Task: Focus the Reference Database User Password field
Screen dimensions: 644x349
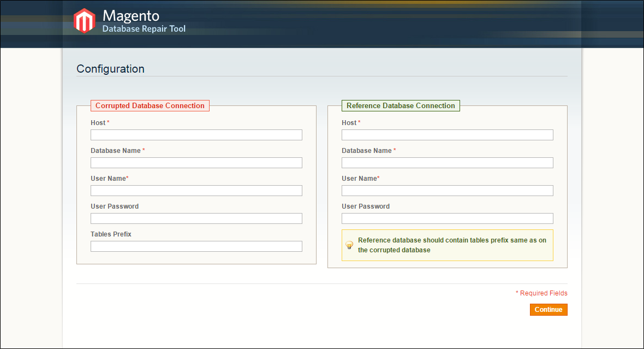Action: pos(448,218)
